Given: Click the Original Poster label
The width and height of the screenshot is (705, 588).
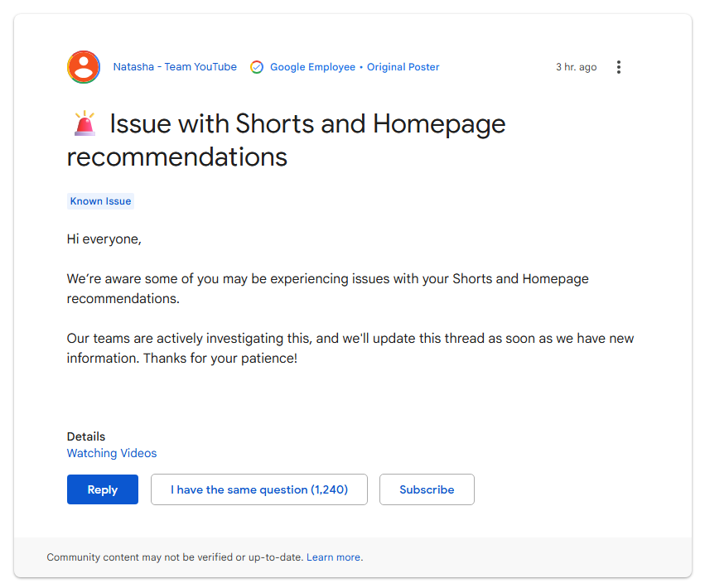Looking at the screenshot, I should click(x=403, y=67).
